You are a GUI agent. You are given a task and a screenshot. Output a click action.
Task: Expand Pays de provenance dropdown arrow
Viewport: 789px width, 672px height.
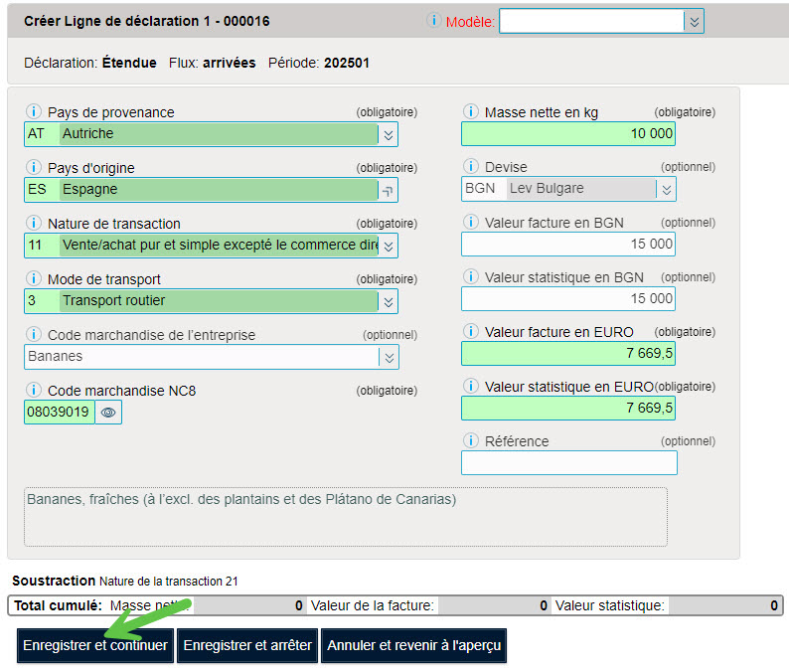(x=388, y=134)
